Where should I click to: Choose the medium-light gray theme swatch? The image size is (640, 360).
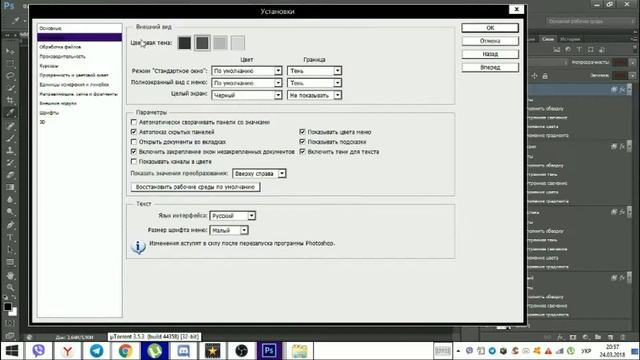220,43
